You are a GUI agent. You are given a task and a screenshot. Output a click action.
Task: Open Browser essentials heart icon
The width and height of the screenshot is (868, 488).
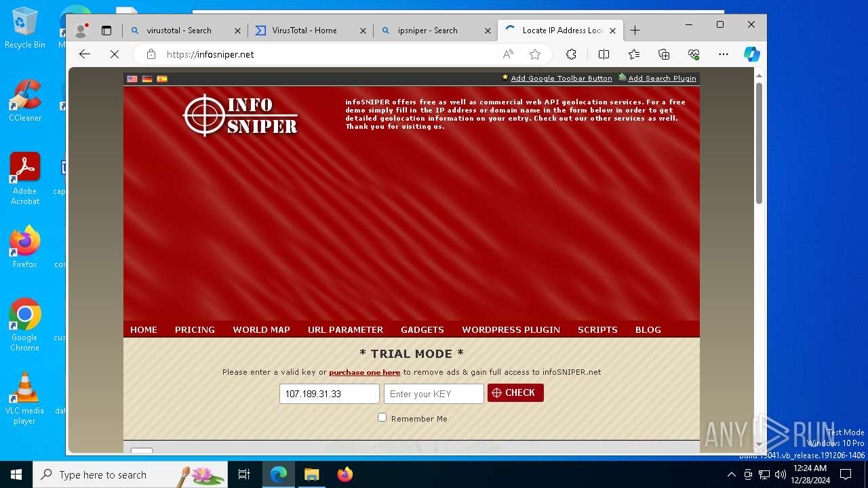tap(694, 54)
